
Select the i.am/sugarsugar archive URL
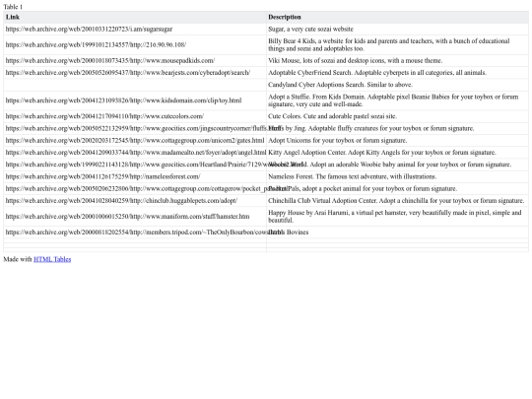tap(89, 30)
